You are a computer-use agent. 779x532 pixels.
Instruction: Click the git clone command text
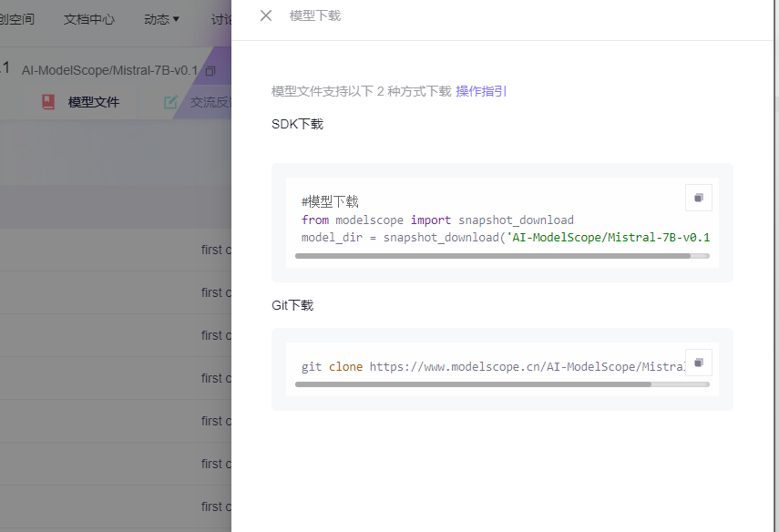pos(493,367)
